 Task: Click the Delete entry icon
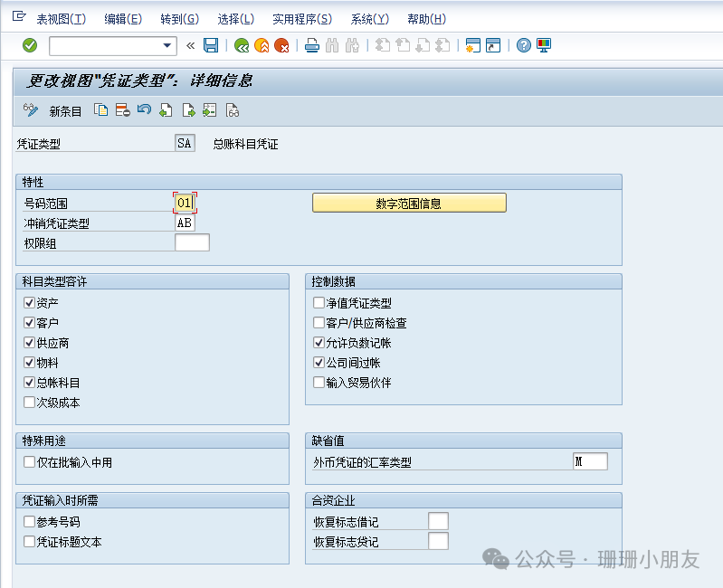tap(122, 110)
